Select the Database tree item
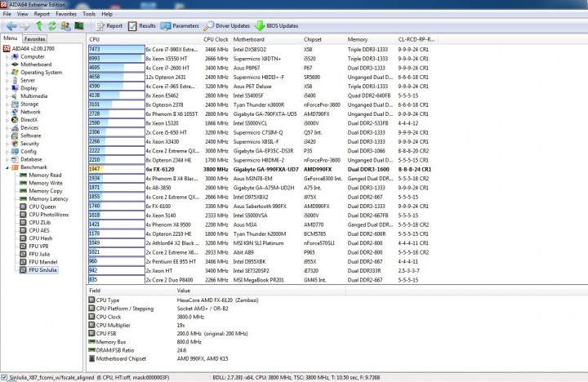The height and width of the screenshot is (382, 588). 27,159
